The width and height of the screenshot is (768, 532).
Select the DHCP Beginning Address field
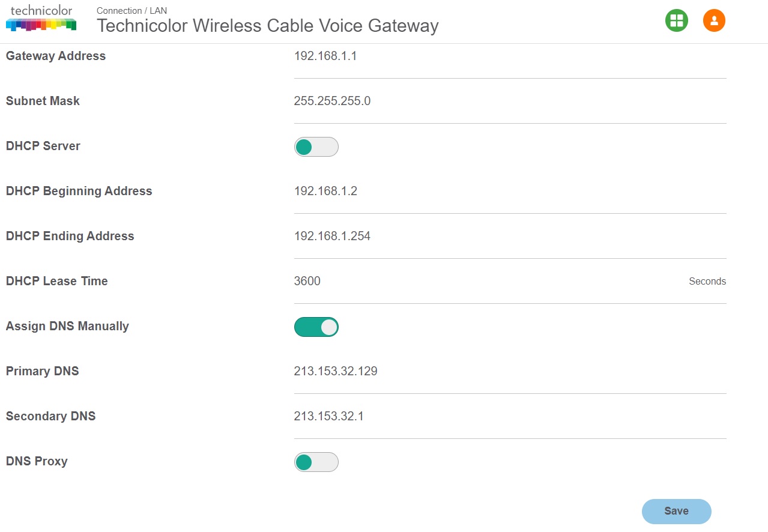pyautogui.click(x=510, y=192)
